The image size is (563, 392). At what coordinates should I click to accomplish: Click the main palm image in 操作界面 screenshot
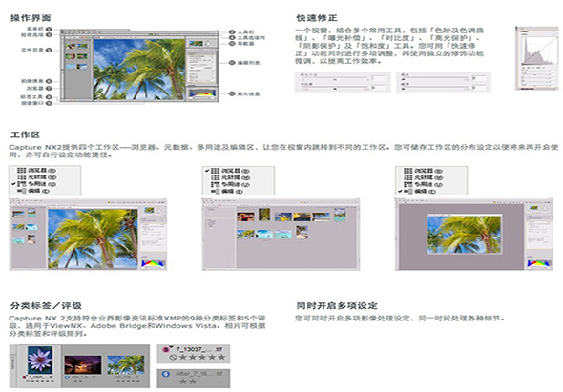coord(139,70)
